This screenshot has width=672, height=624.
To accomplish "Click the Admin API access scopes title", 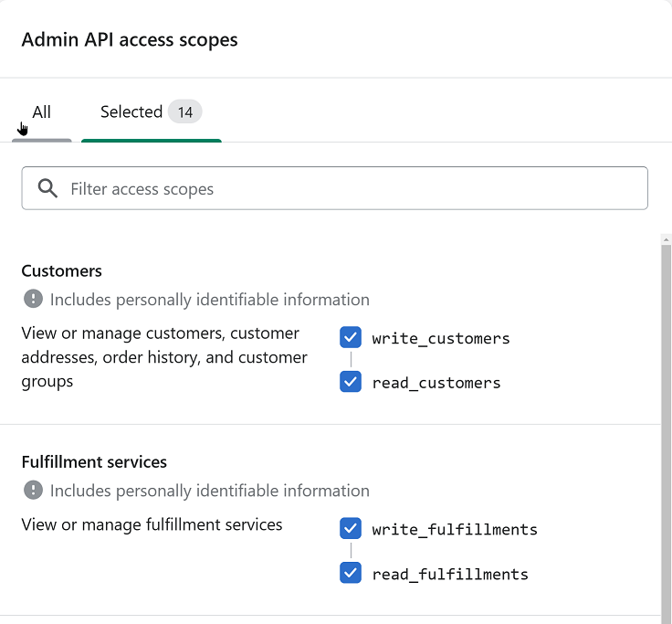I will (x=130, y=40).
